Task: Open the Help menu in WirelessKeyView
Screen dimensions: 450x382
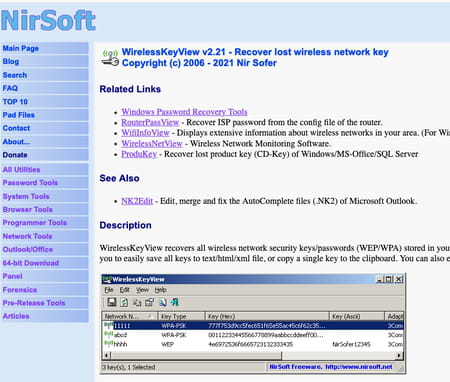Action: point(160,290)
